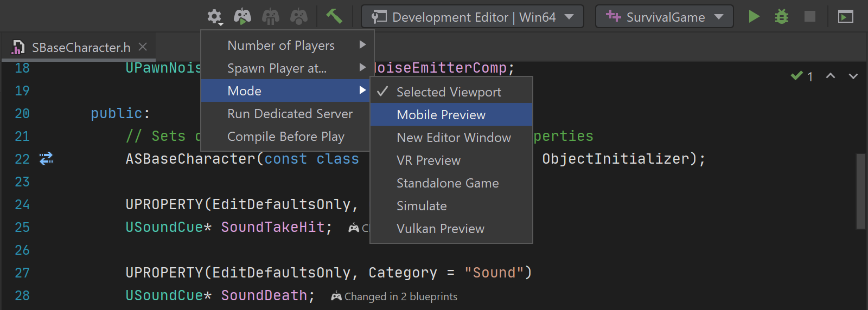Click the run window icon at toolbar end
Viewport: 868px width, 310px height.
846,17
